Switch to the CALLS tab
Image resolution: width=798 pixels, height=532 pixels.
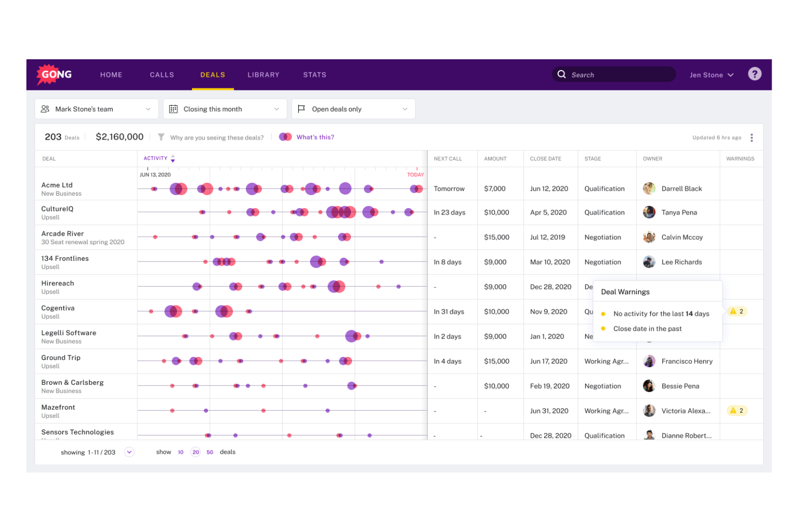(x=162, y=74)
